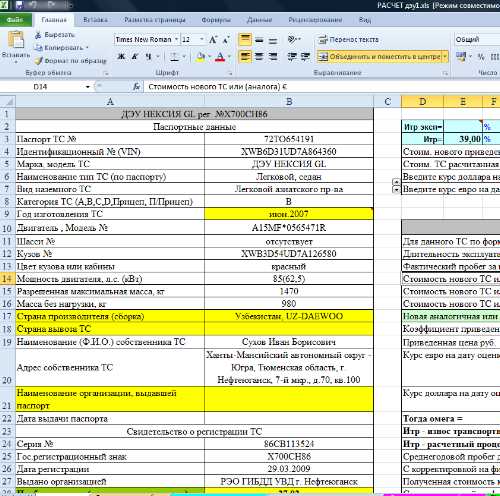This screenshot has width=500, height=496.
Task: Toggle italic formatting К
Action: tap(135, 57)
